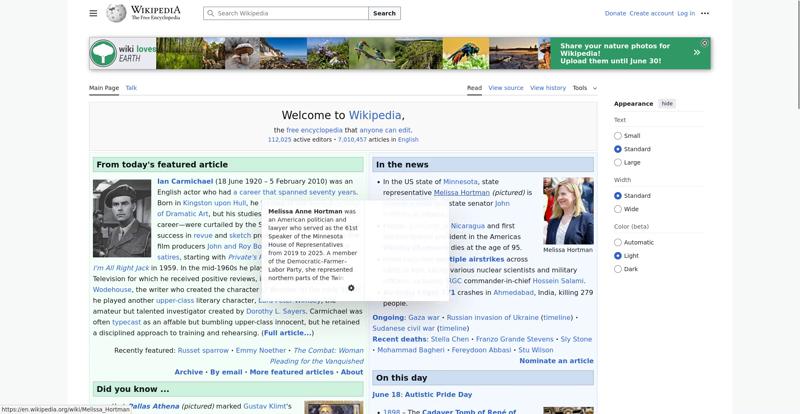
Task: Select Automatic color mode
Action: pos(617,242)
